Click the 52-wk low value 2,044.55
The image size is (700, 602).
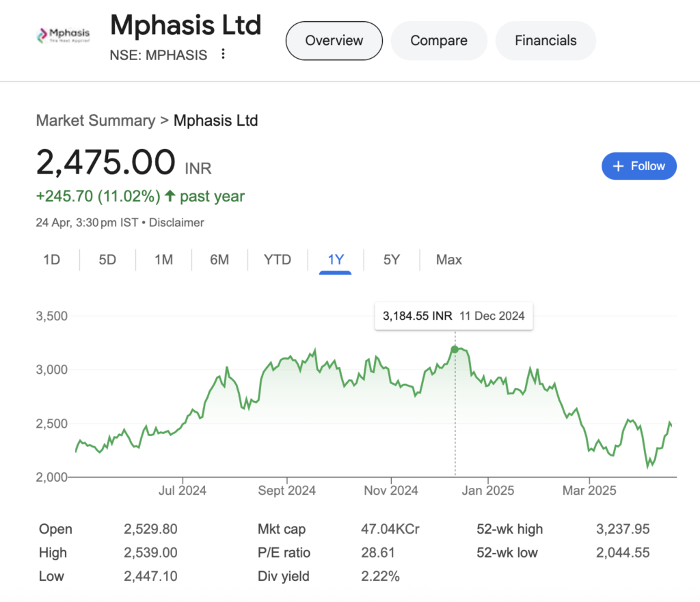pos(623,553)
